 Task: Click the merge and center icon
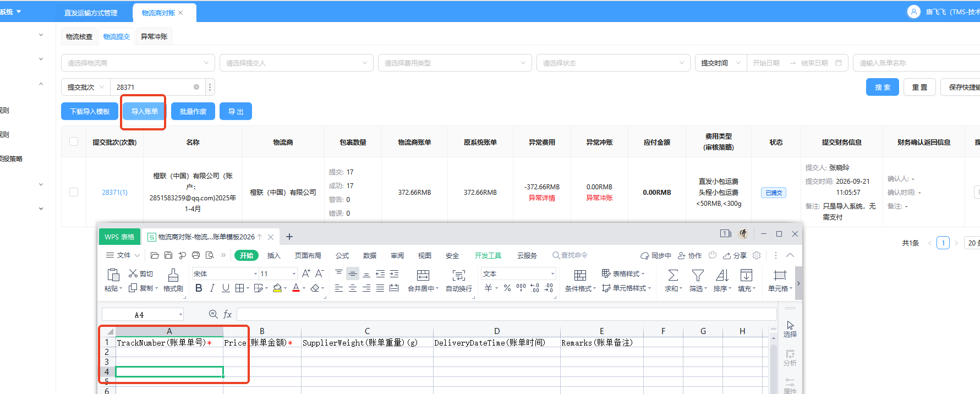(x=423, y=275)
